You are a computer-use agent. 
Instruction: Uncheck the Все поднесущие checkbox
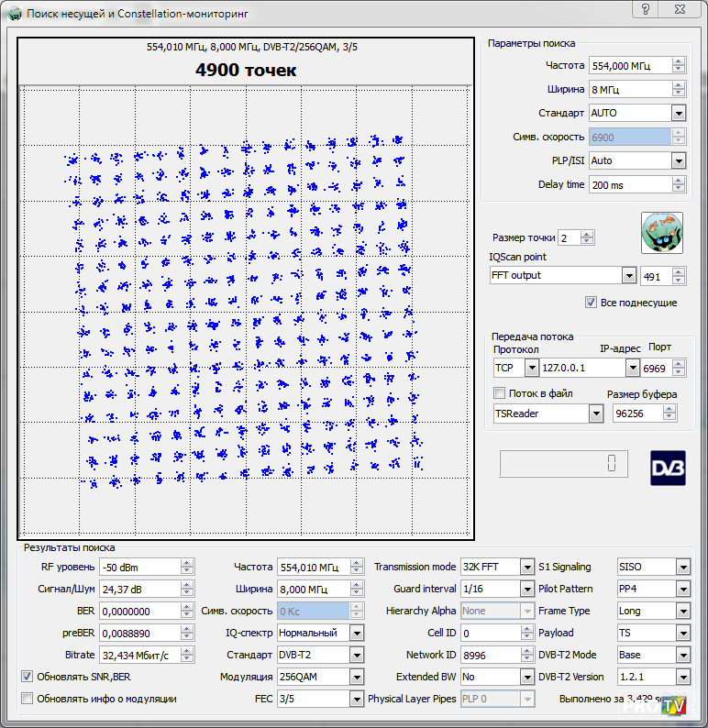coord(591,302)
